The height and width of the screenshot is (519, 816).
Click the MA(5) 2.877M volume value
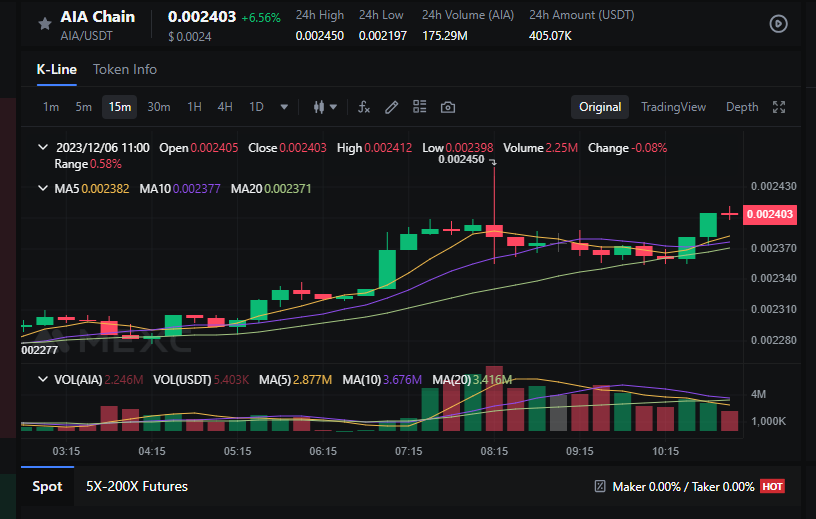click(312, 380)
